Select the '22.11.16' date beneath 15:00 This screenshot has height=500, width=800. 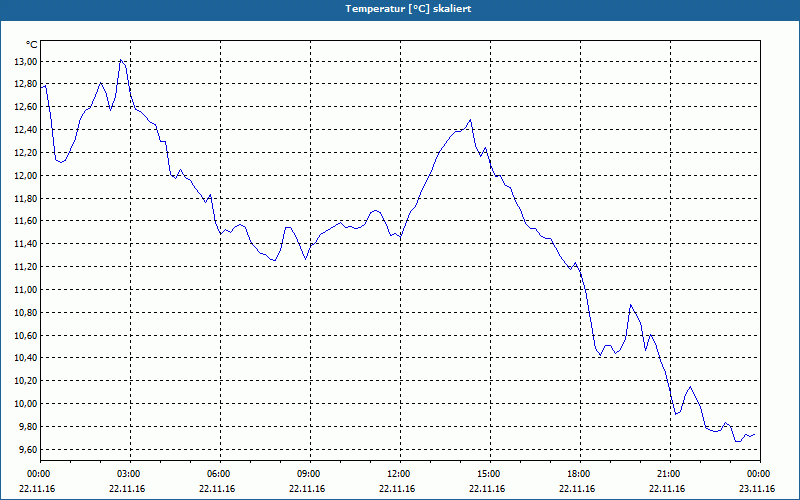(x=487, y=489)
